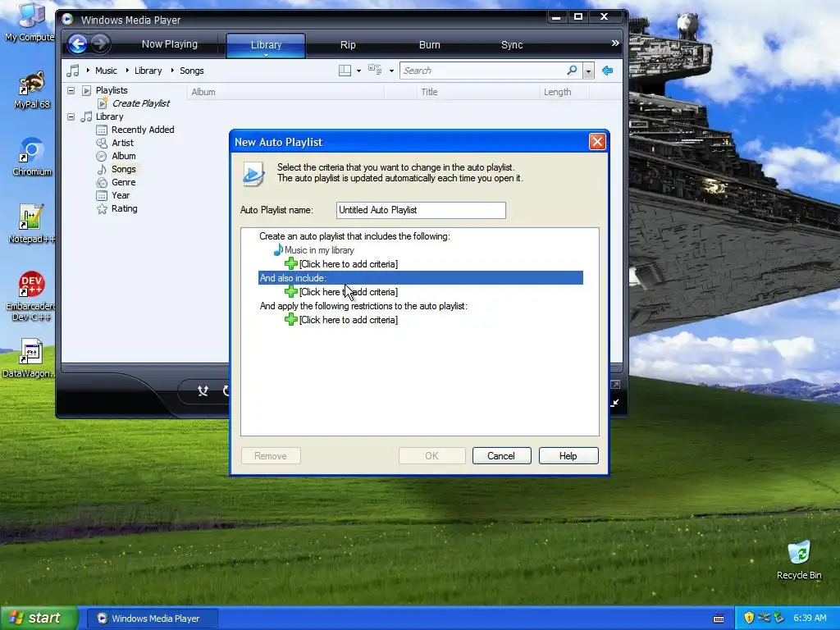Screen dimensions: 840x630
Task: Open the Music breadcrumb arrow
Action: click(x=88, y=71)
